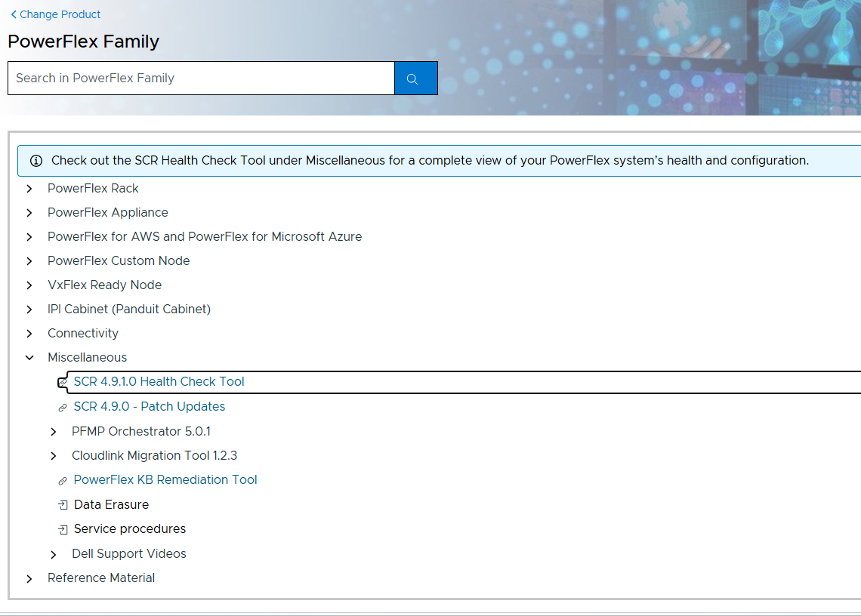The image size is (861, 616).
Task: Click link icon beside SCR 4.9.1.0 Health Check
Action: click(63, 382)
